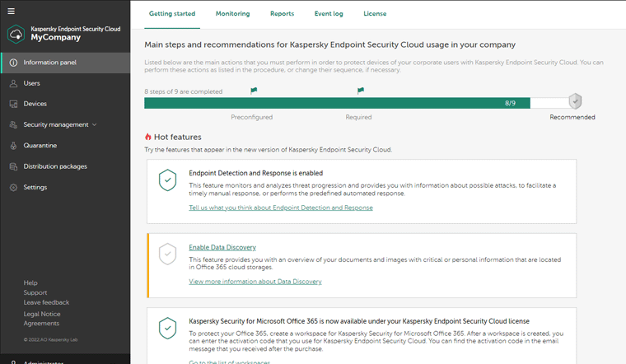The width and height of the screenshot is (626, 364).
Task: Click '8 steps of 9 are completed' text
Action: 183,91
